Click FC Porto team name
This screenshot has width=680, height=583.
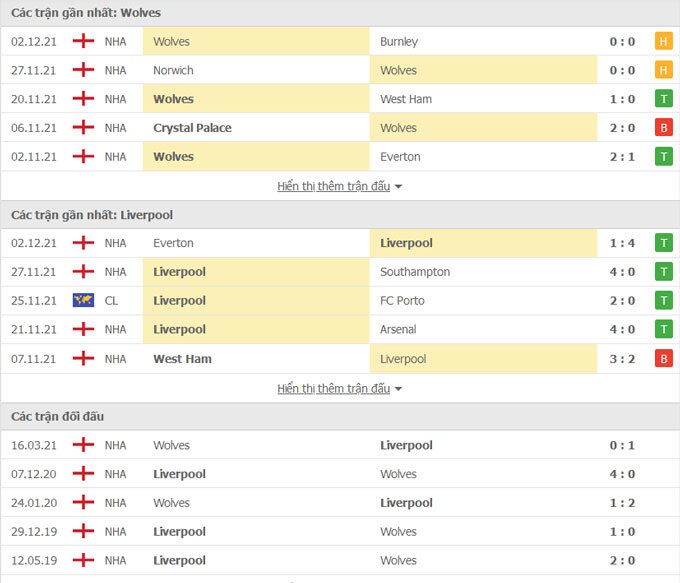tap(403, 300)
